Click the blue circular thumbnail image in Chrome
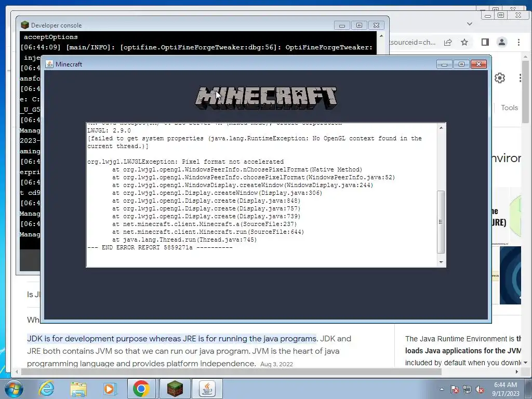Viewport: 532px width, 399px height. [510, 275]
